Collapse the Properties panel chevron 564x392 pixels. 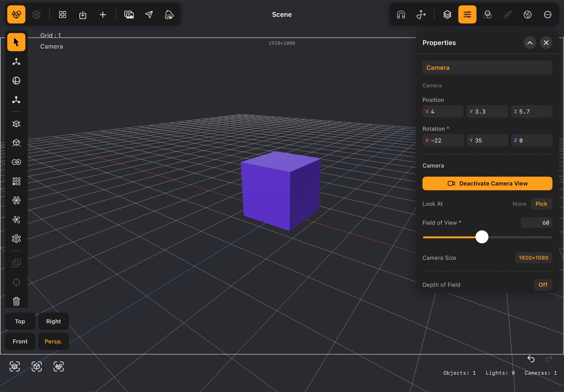point(530,43)
